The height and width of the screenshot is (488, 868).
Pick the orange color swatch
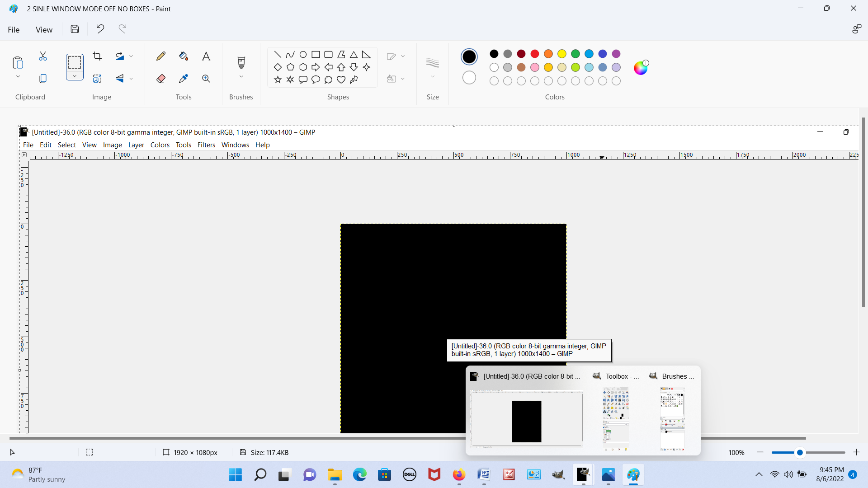point(548,54)
